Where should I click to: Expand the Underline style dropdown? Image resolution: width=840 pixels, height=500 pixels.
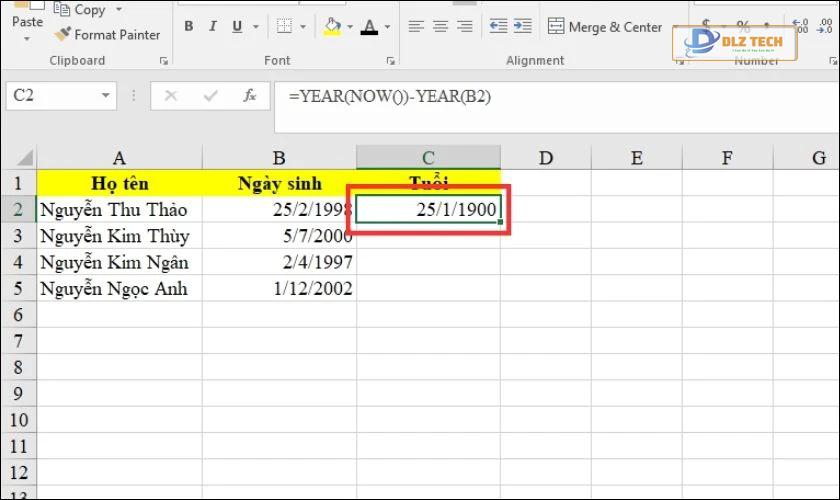point(256,26)
